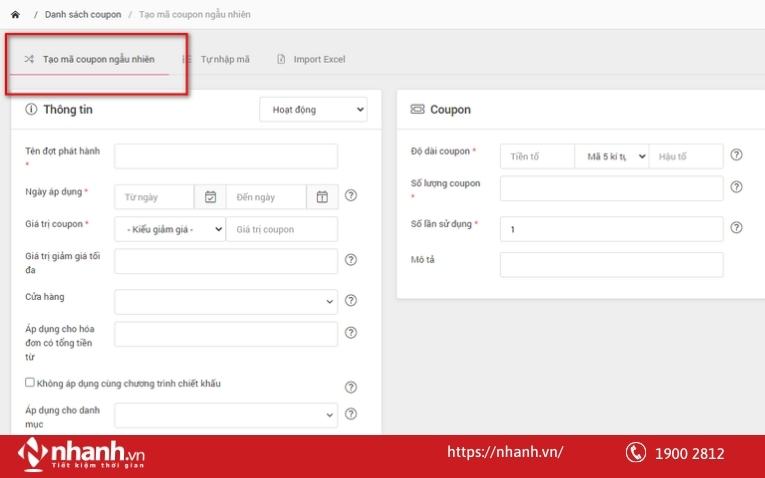Click help icon beside Giá trị giảm giá tối đa
765x478 pixels.
coord(351,260)
